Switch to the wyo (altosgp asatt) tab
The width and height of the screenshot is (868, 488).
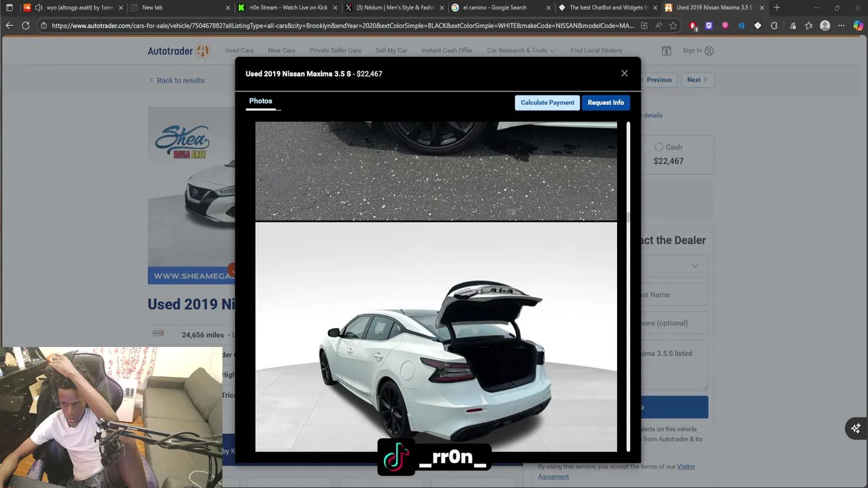coord(75,7)
